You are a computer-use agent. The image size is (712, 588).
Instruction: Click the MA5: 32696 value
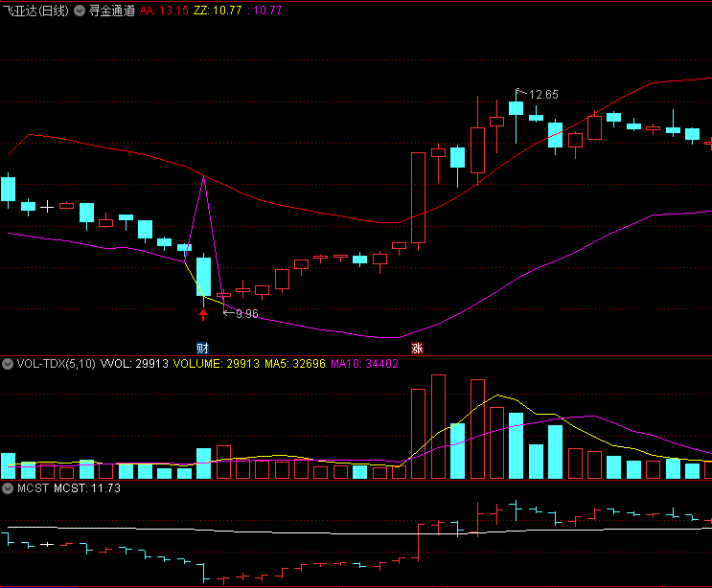pos(295,364)
